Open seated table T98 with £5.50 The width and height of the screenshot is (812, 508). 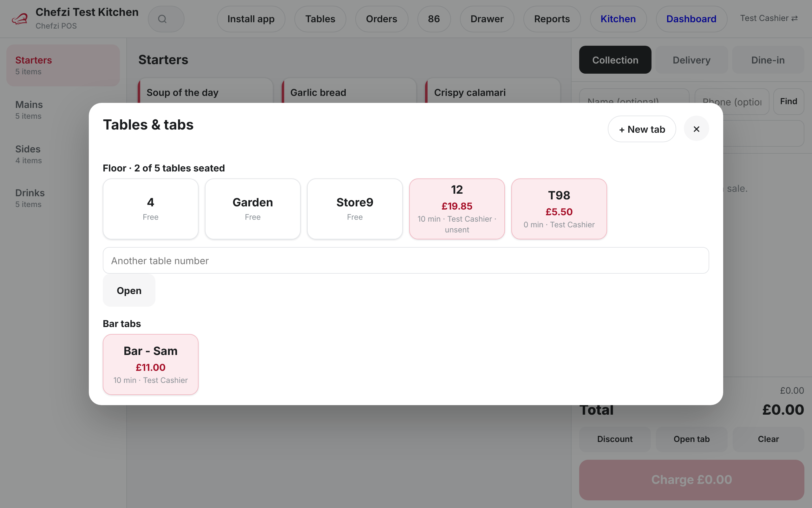[x=559, y=209]
